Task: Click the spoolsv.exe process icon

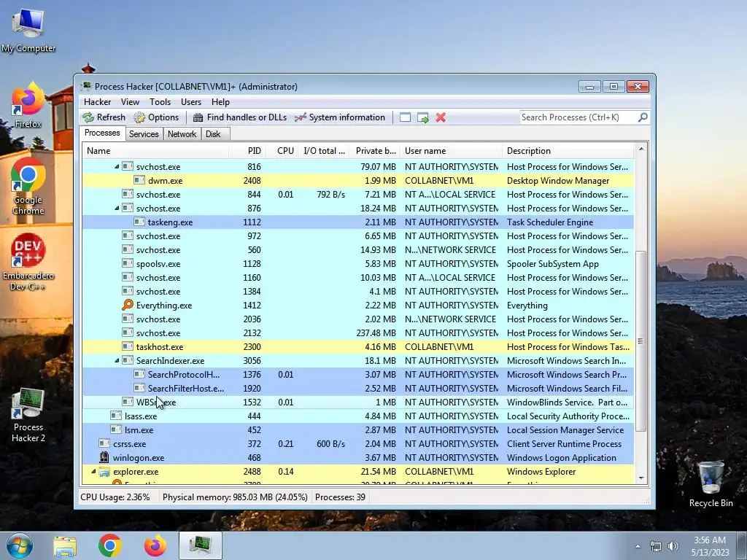Action: pyautogui.click(x=127, y=263)
